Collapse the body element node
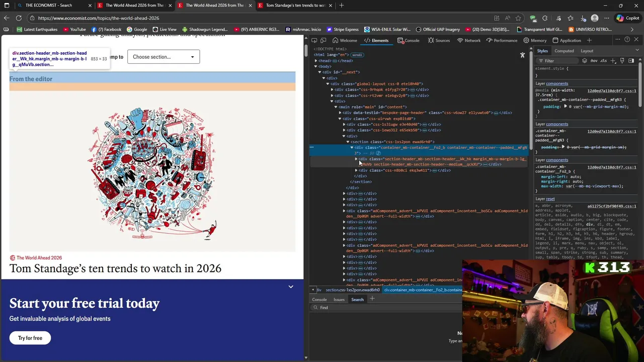The height and width of the screenshot is (362, 644). pyautogui.click(x=315, y=66)
